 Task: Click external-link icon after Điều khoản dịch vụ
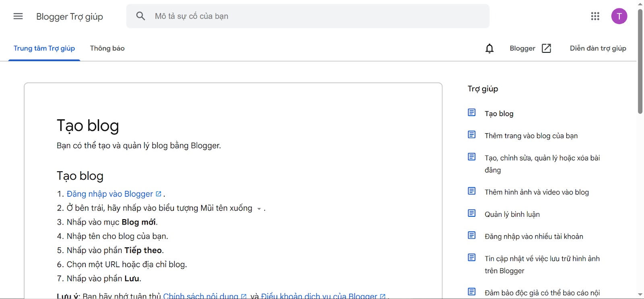tap(382, 296)
